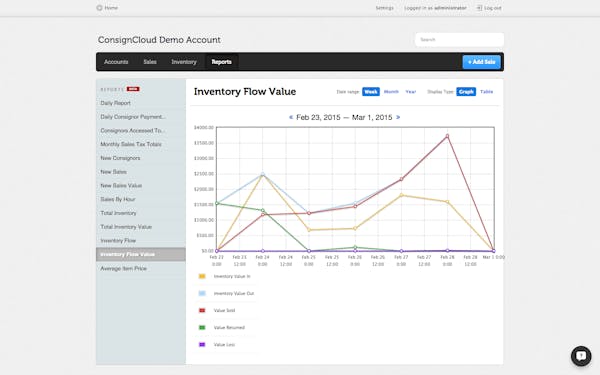600x375 pixels.
Task: Toggle Value Returned legend series
Action: click(x=229, y=328)
